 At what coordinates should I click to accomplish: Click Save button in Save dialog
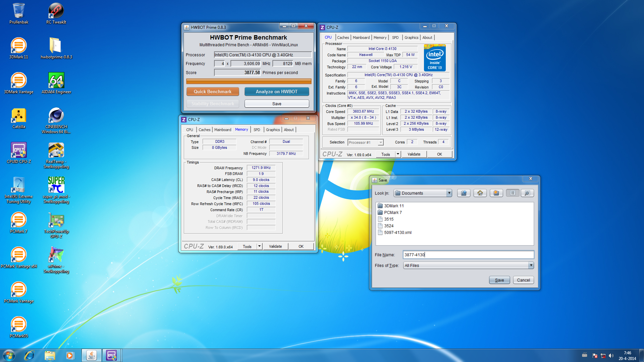pos(499,280)
